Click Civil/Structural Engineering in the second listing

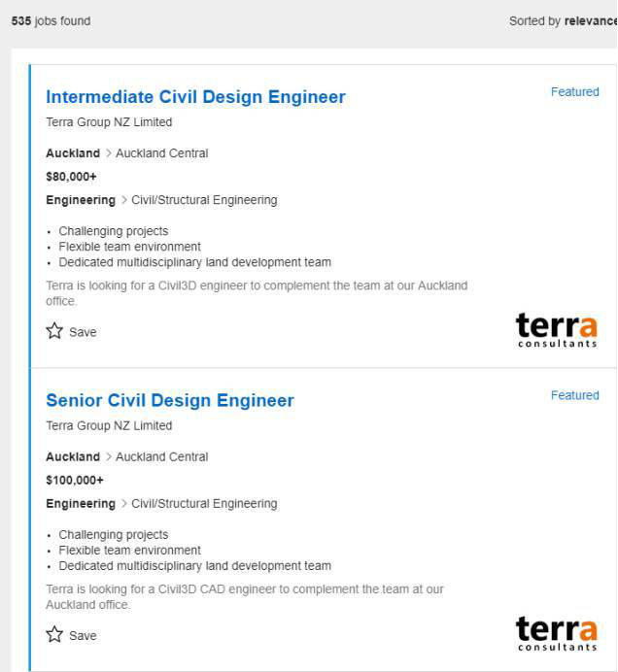[204, 503]
